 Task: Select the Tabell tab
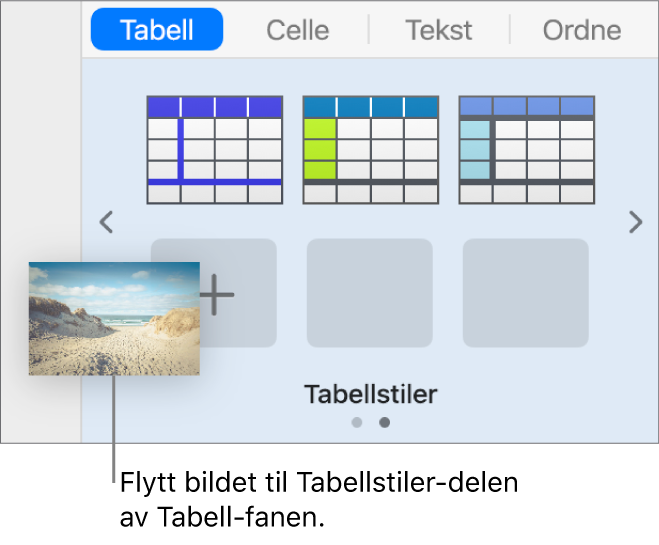(156, 30)
